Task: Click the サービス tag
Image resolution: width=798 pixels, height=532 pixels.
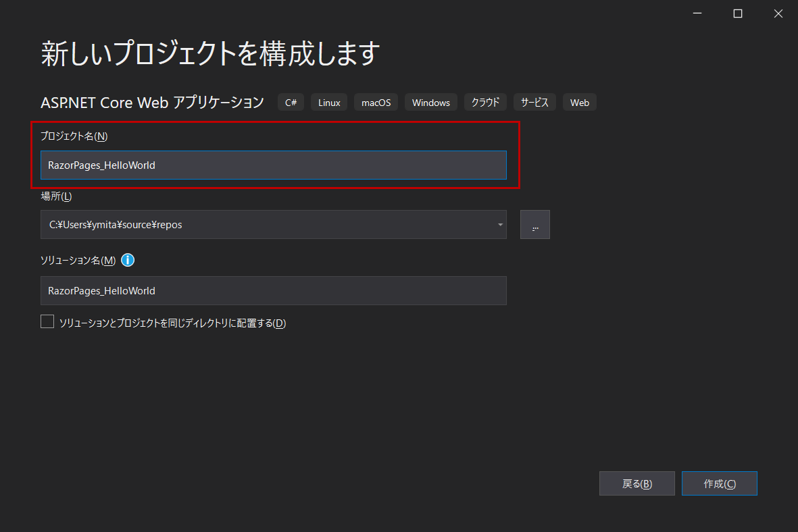Action: click(535, 102)
